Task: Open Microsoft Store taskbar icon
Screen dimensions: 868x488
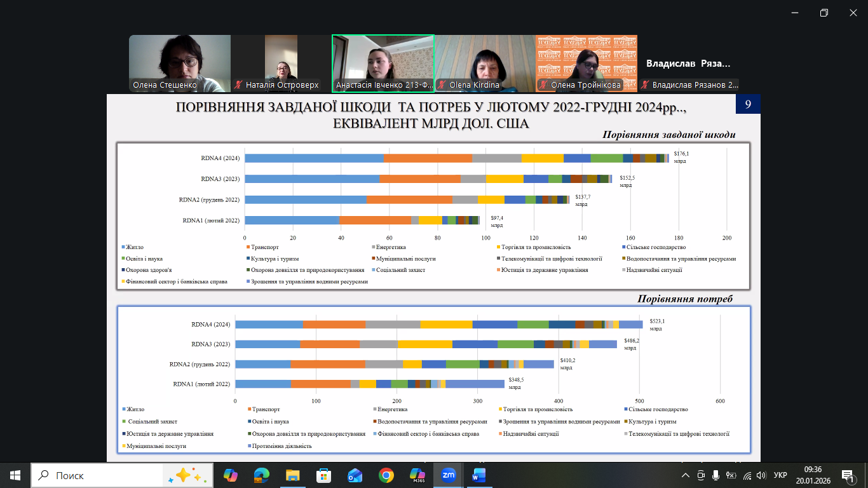Action: pos(323,475)
